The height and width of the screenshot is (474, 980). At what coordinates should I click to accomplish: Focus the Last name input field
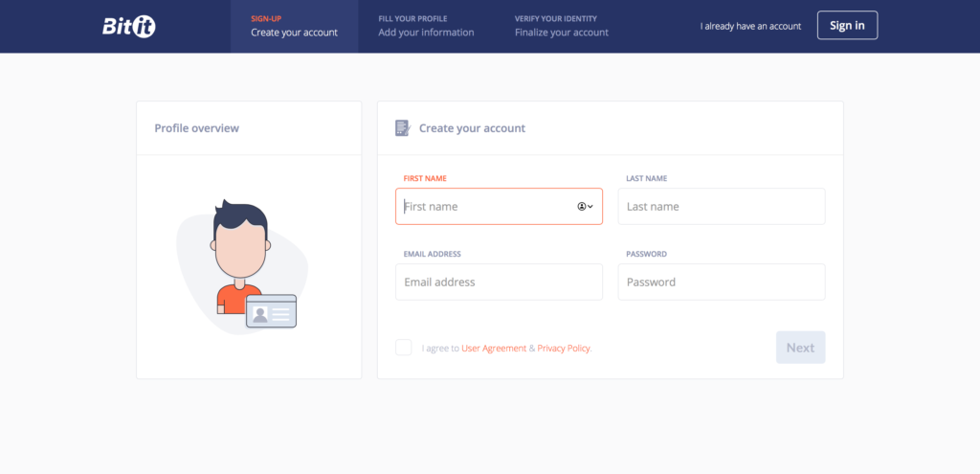tap(722, 207)
